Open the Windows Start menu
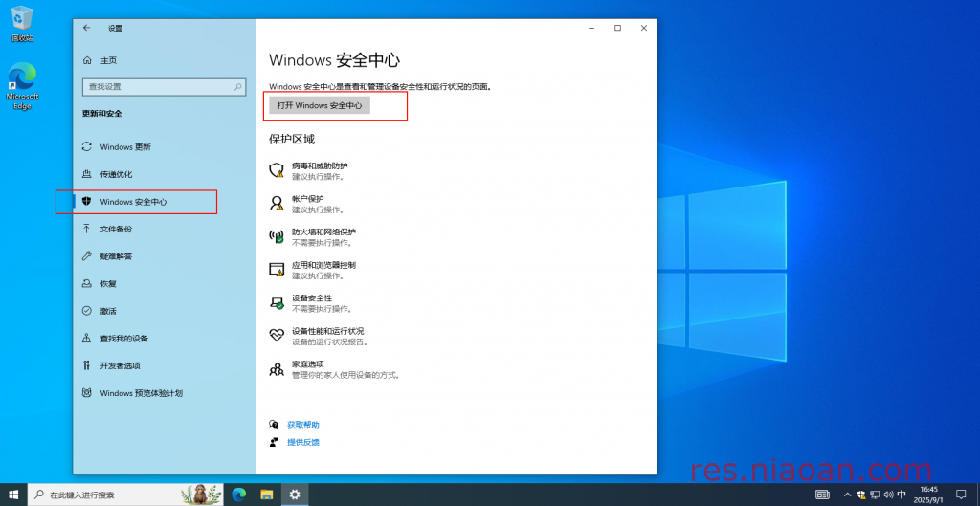980x506 pixels. coord(14,495)
